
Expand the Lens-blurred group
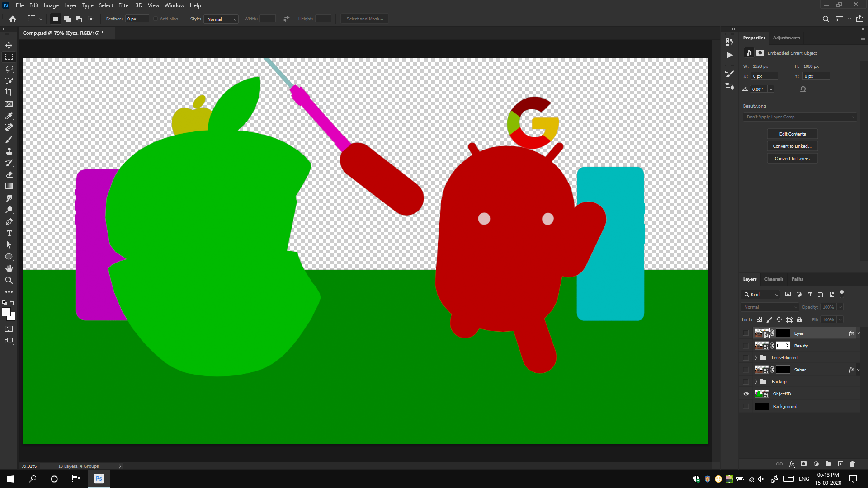tap(756, 357)
